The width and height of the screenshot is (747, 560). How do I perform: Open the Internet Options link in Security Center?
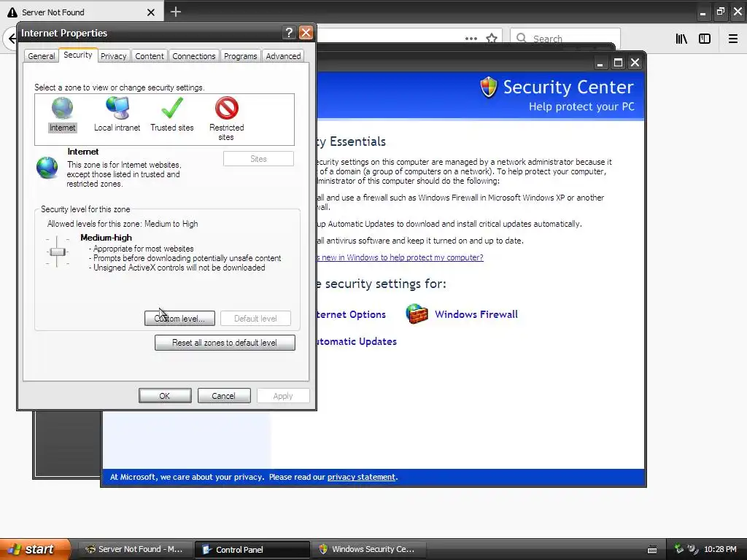[x=351, y=314]
